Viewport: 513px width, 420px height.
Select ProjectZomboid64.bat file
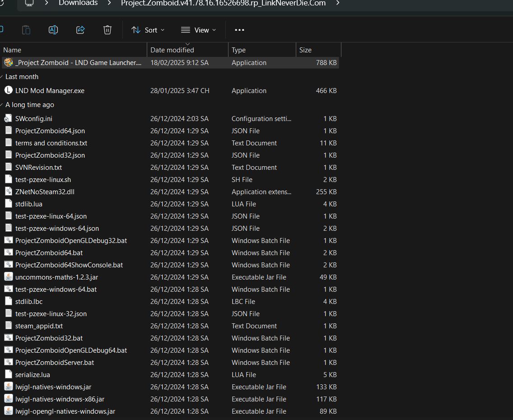coord(49,252)
